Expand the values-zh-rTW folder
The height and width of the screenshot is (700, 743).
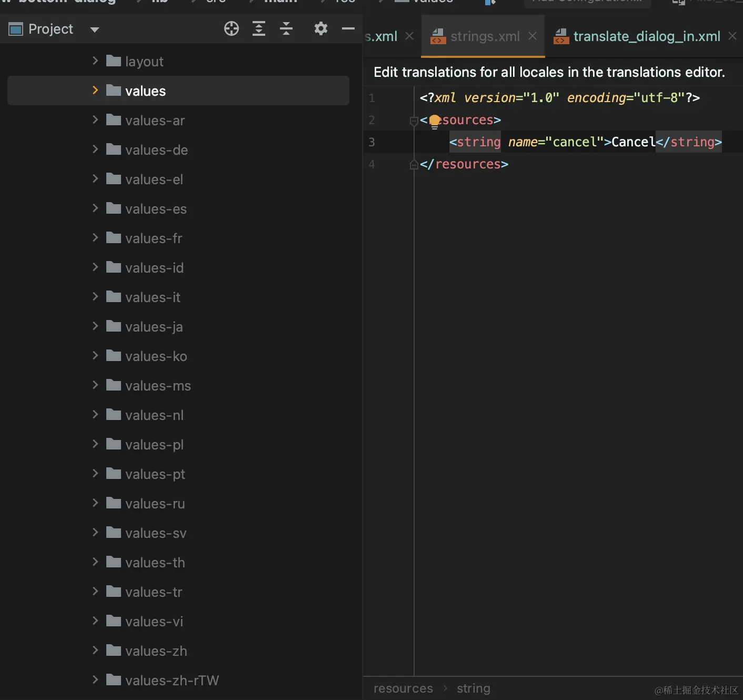[x=95, y=680]
